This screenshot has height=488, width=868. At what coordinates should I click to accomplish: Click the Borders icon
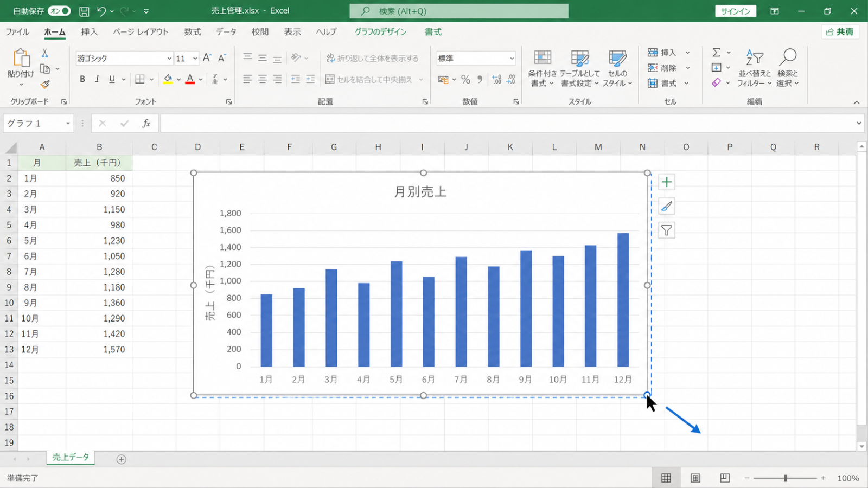click(x=140, y=79)
